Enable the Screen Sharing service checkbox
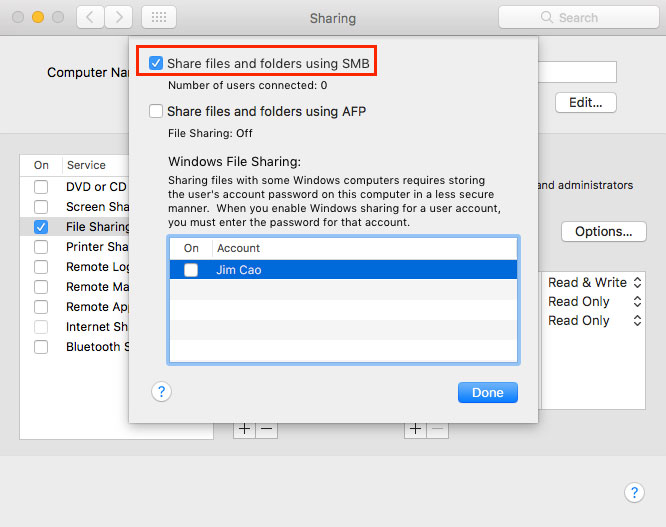 tap(41, 207)
